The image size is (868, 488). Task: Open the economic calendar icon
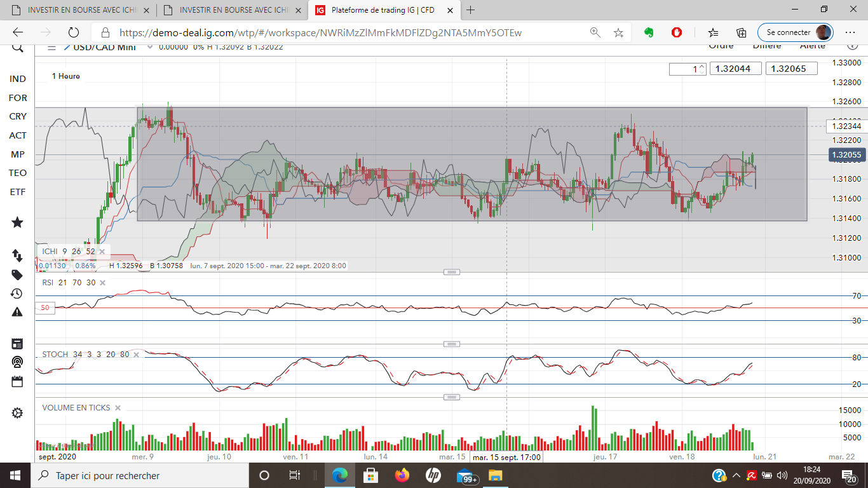17,381
